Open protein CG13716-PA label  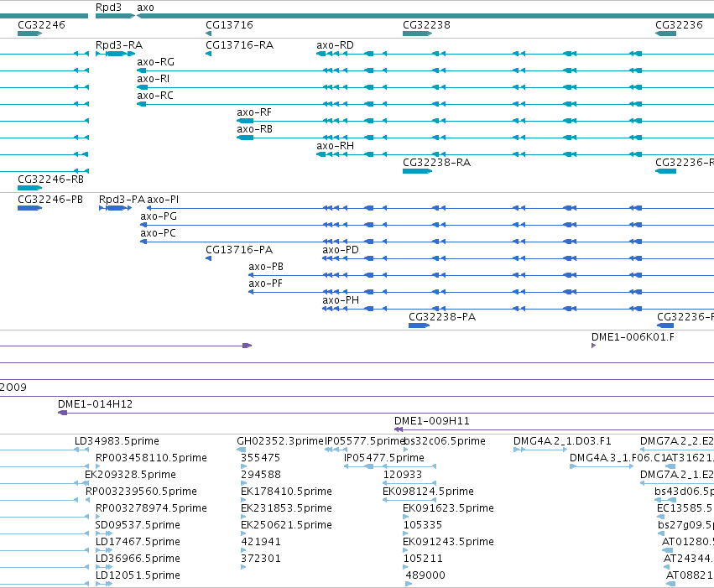coord(239,250)
